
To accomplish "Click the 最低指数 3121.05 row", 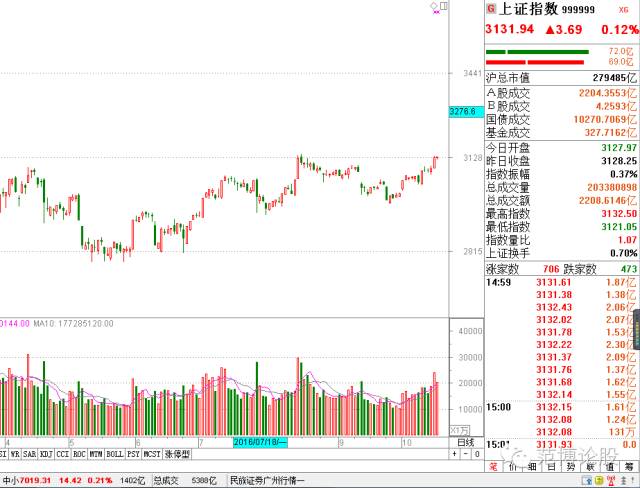I will tap(561, 226).
